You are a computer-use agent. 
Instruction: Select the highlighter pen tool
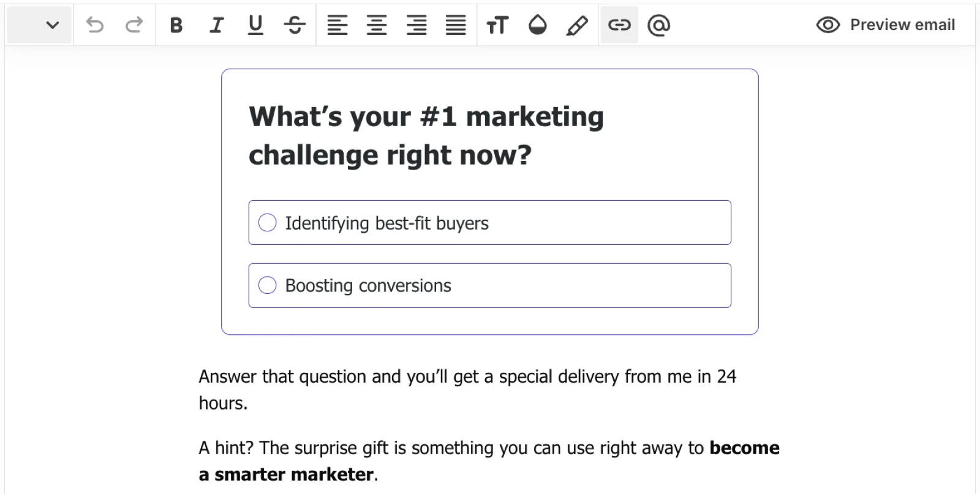tap(577, 25)
